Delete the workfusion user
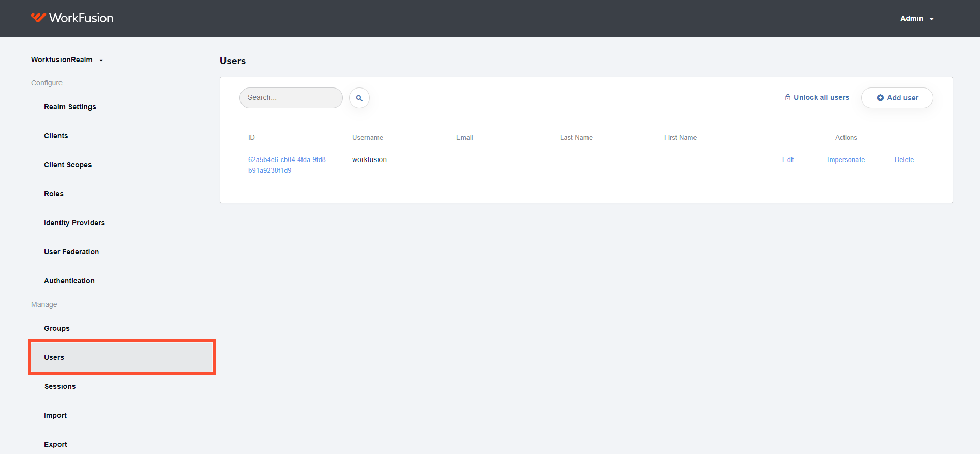 coord(904,160)
